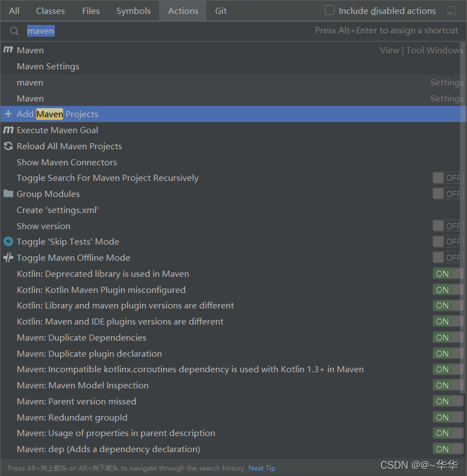Select the Maven Settings action entry

coord(48,66)
